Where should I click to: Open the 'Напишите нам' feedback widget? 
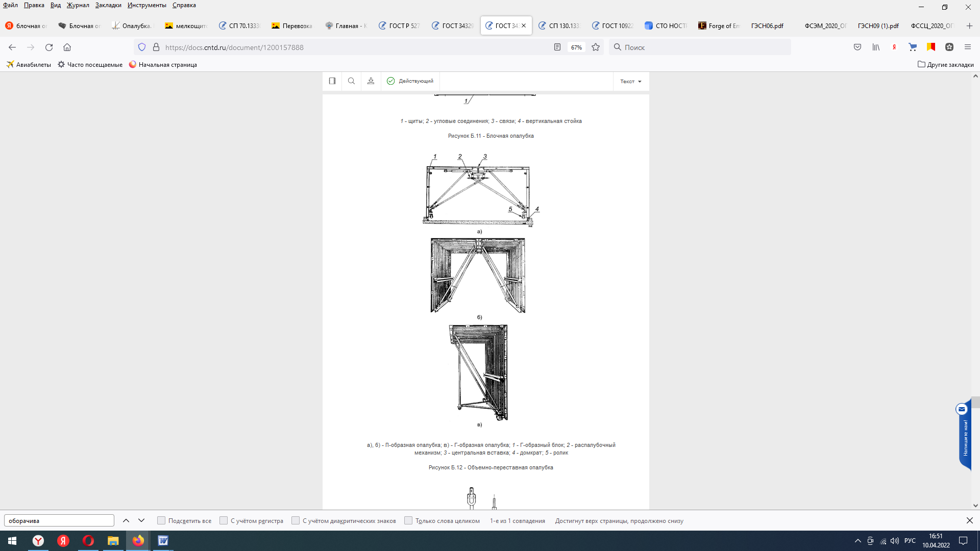click(x=964, y=434)
